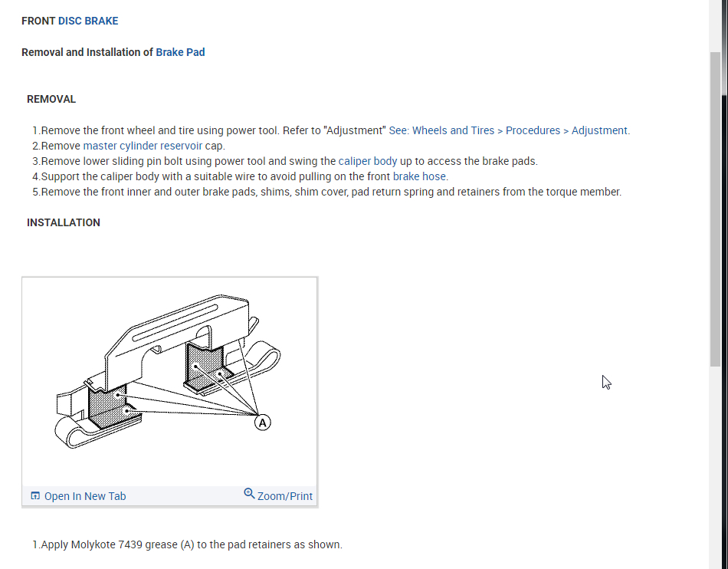The image size is (728, 569).
Task: Click the INSTALLATION section heading
Action: (x=64, y=222)
